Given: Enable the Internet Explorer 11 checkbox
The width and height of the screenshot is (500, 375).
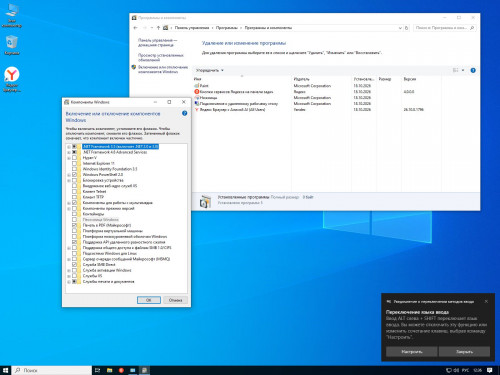Looking at the screenshot, I should click(x=74, y=163).
